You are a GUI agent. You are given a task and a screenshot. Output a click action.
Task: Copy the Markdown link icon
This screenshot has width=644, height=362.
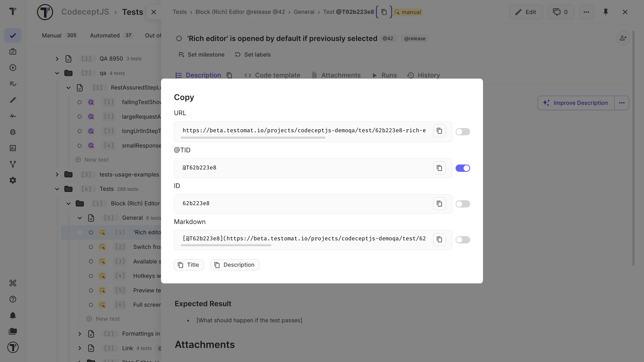(439, 240)
